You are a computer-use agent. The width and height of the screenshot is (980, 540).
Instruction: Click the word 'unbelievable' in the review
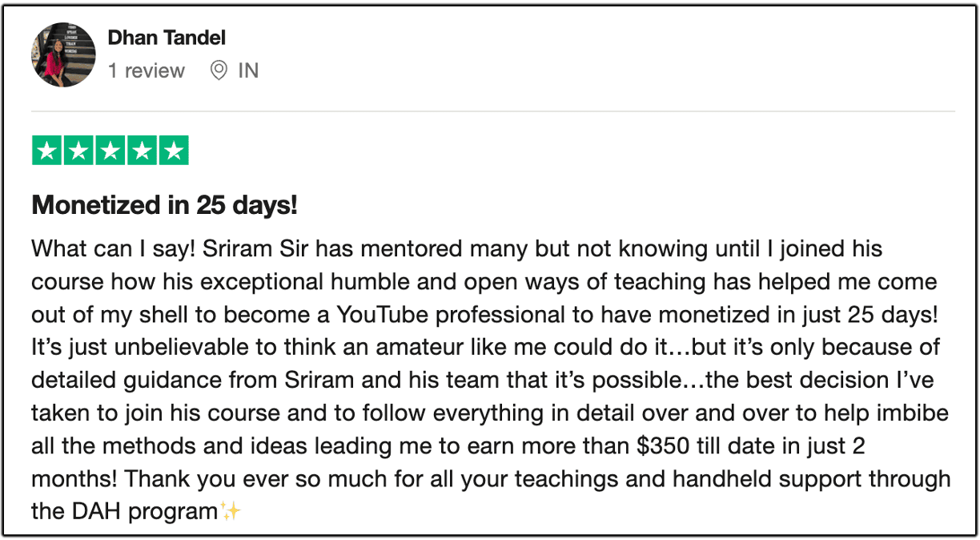point(155,348)
